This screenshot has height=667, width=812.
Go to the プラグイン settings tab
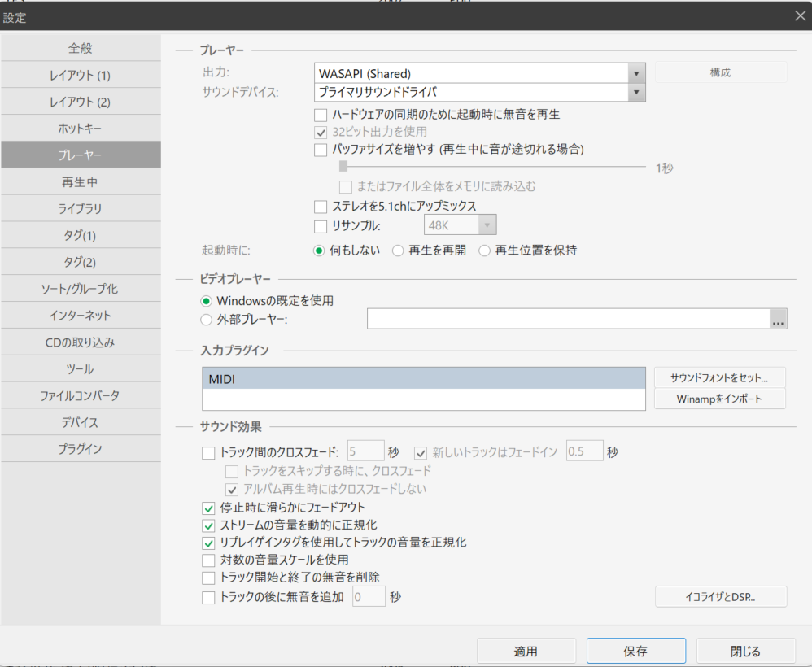click(x=81, y=448)
